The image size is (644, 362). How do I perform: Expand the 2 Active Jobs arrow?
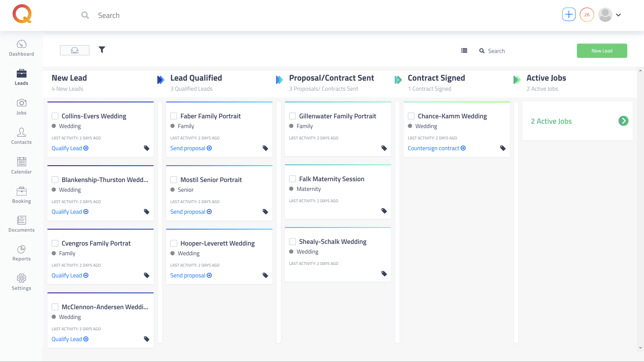coord(623,121)
